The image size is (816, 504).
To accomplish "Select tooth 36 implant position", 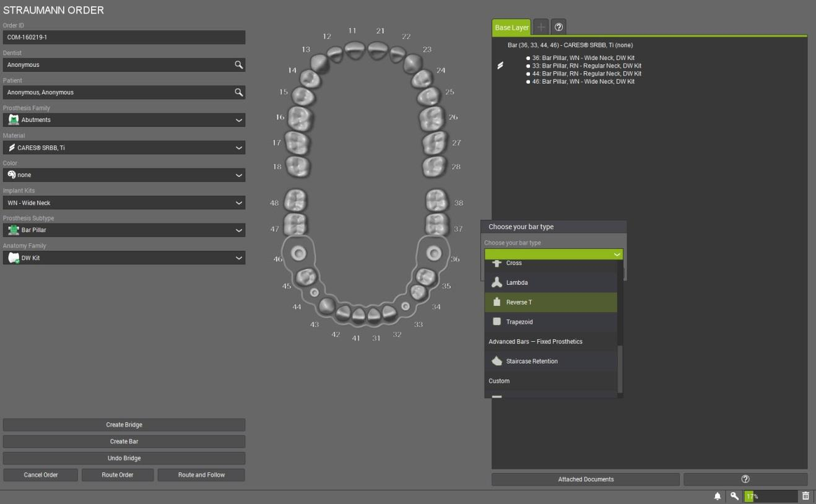I will coord(434,253).
